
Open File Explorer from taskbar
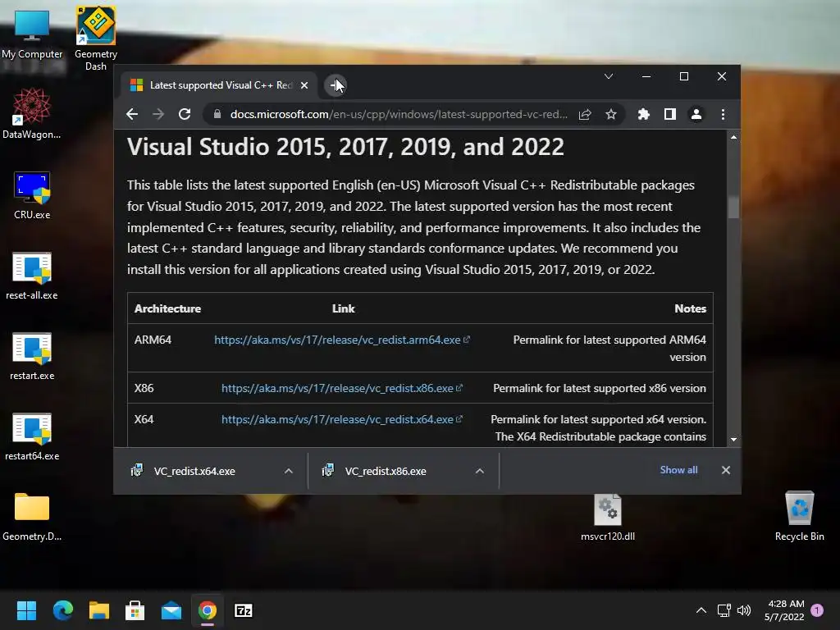click(99, 610)
